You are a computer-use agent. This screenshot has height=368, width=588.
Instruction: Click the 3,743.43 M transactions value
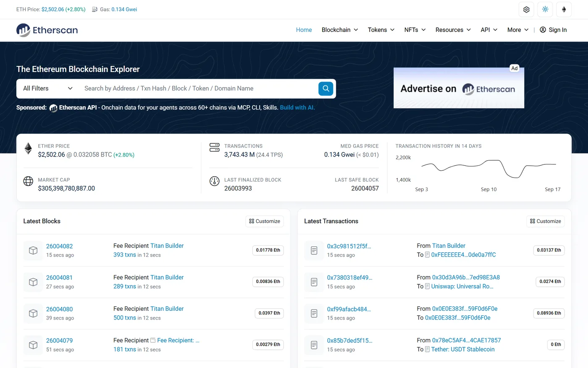[x=239, y=155]
